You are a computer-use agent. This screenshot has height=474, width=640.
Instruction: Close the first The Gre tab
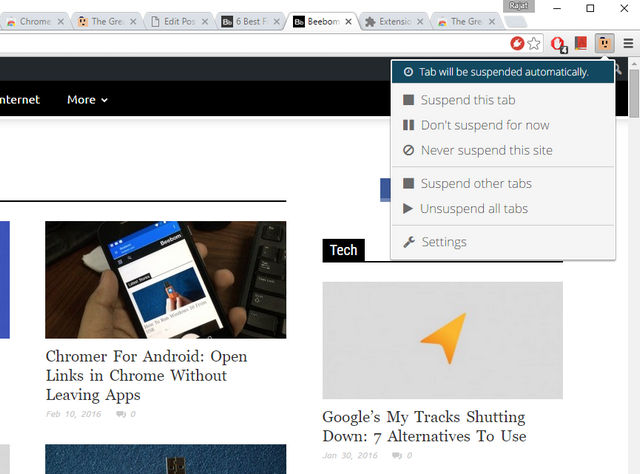point(133,22)
